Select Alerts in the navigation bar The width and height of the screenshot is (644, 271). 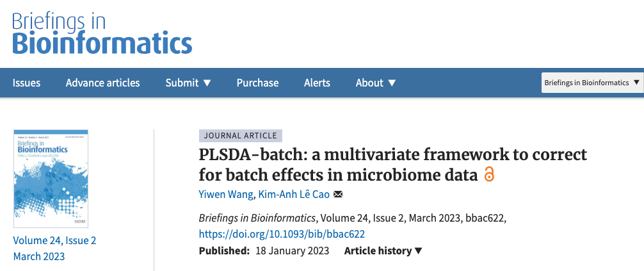point(317,83)
